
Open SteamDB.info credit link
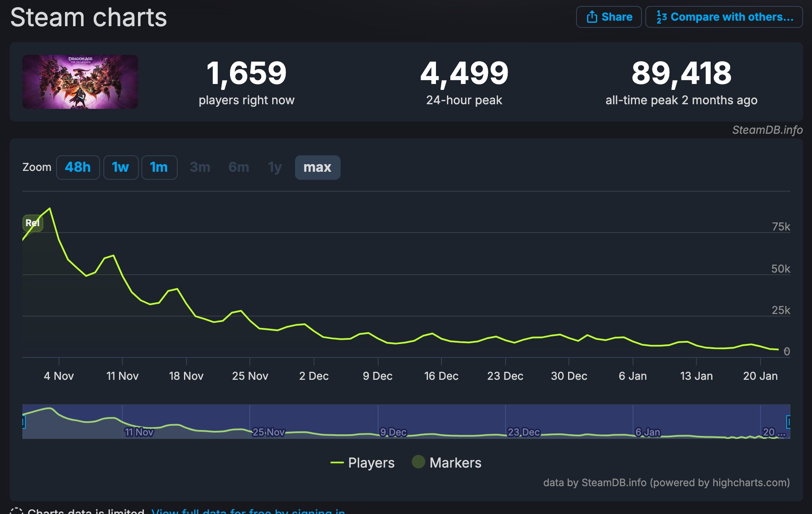(767, 130)
